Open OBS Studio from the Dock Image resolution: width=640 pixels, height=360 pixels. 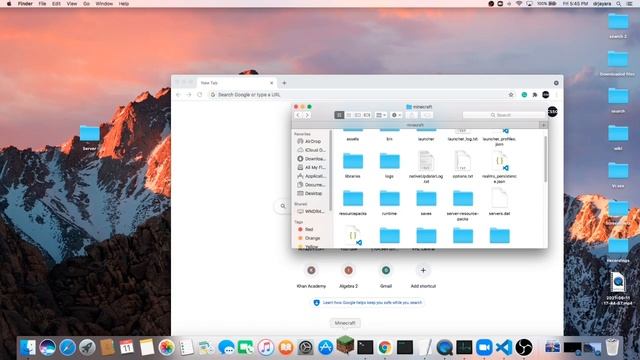[524, 347]
